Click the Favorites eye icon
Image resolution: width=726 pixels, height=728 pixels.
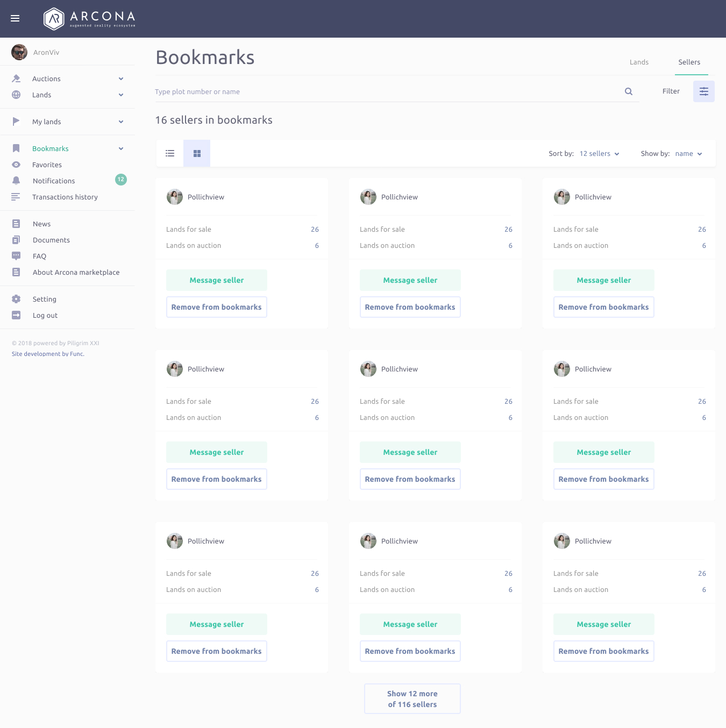(x=16, y=165)
